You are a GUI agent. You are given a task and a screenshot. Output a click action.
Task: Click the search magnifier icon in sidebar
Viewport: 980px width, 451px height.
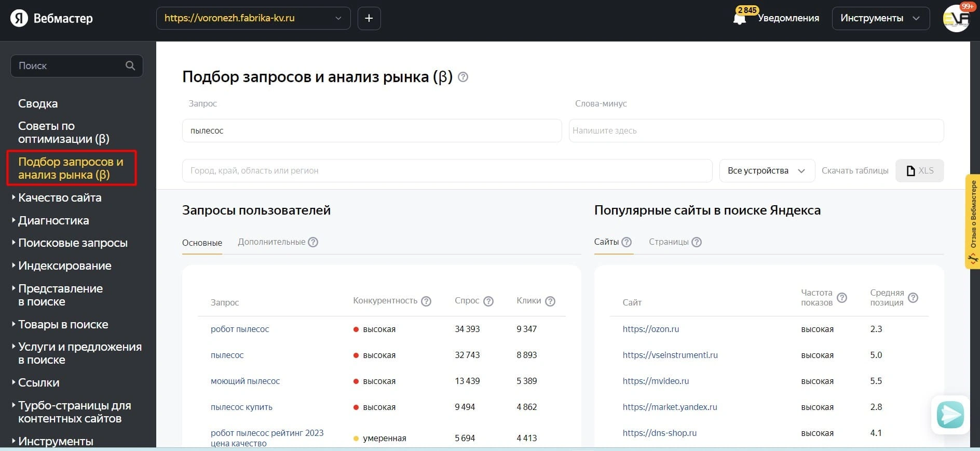click(x=130, y=66)
